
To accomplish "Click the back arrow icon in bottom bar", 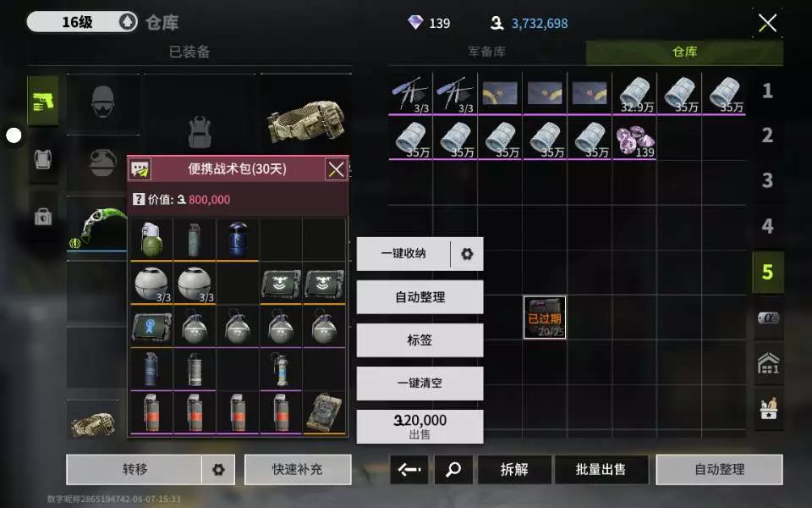I will [x=409, y=470].
